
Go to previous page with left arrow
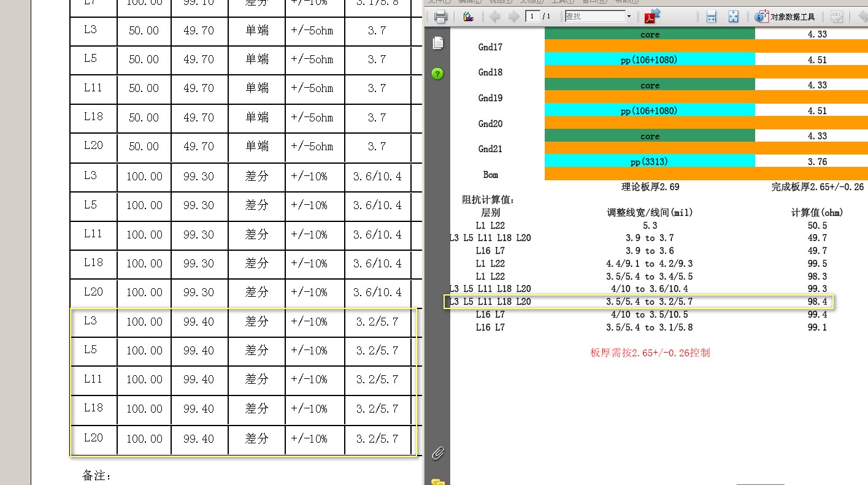click(x=495, y=17)
